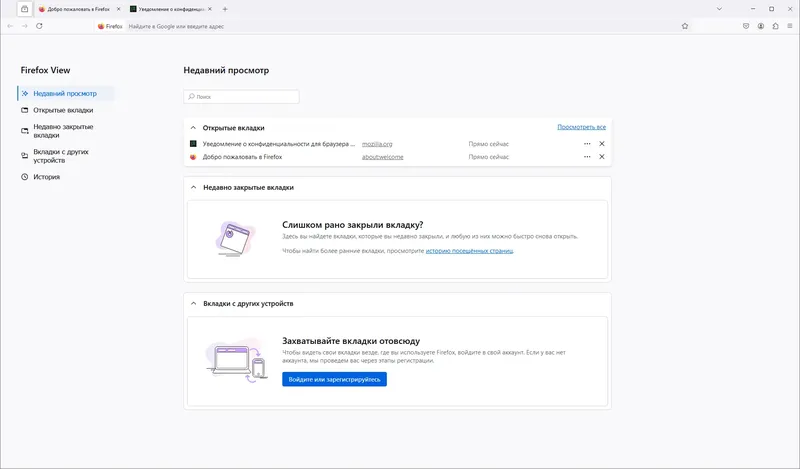Open the Pocket save icon in toolbar
The image size is (800, 469).
tap(746, 26)
